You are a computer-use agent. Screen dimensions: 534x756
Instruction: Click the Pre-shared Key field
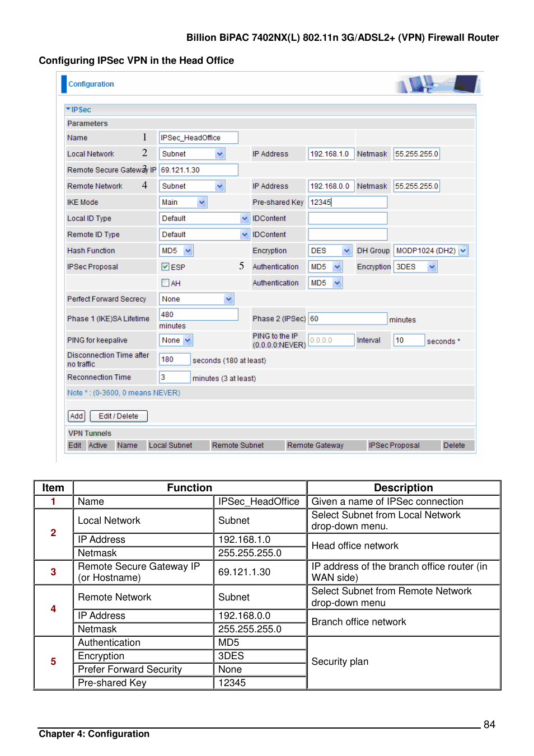tap(348, 203)
